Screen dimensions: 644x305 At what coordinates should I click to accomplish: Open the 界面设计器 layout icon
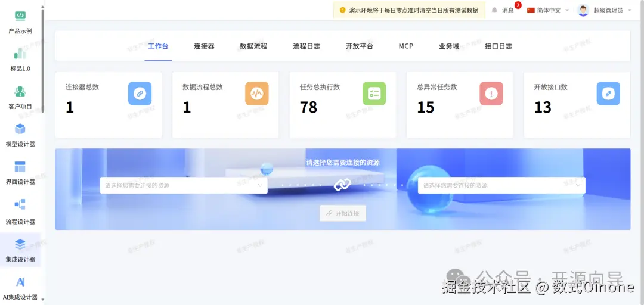(x=20, y=167)
